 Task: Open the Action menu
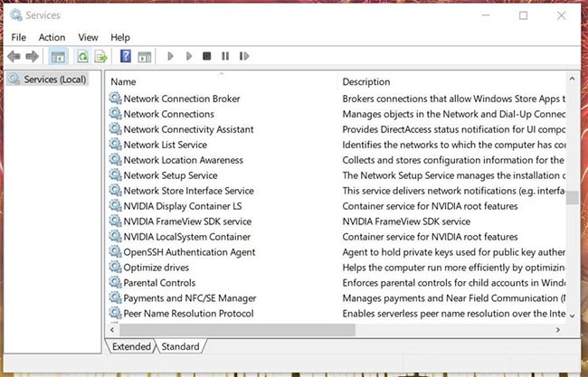coord(52,37)
